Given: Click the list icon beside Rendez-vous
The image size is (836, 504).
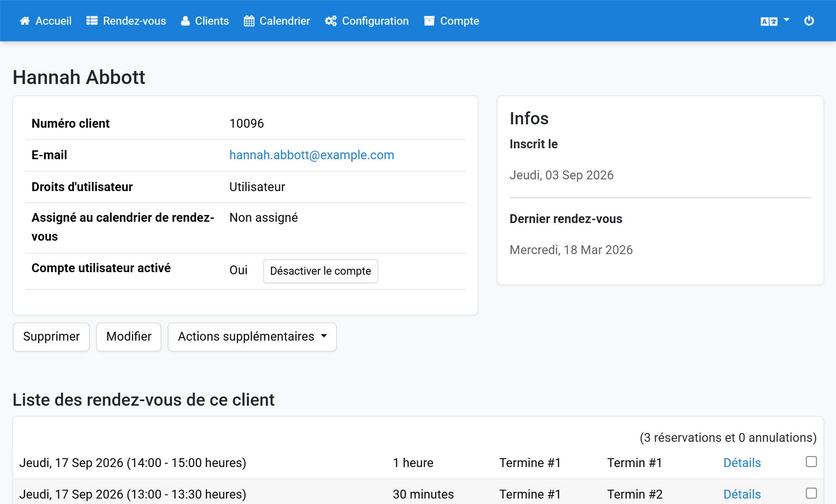Looking at the screenshot, I should point(92,21).
